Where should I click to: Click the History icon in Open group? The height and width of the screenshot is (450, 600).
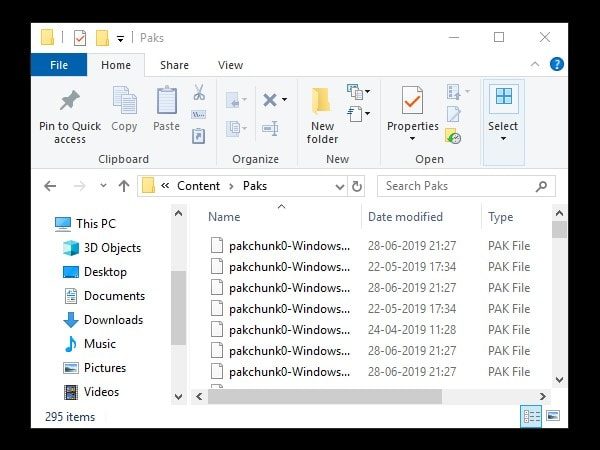(x=453, y=136)
